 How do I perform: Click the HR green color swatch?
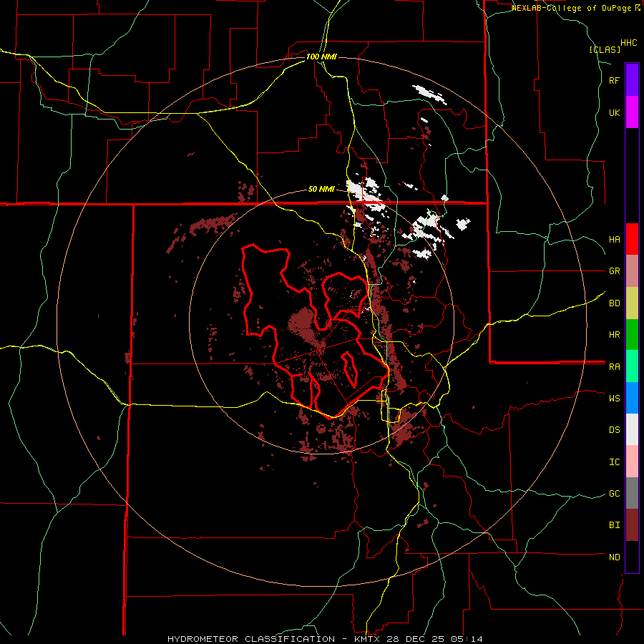[x=632, y=335]
